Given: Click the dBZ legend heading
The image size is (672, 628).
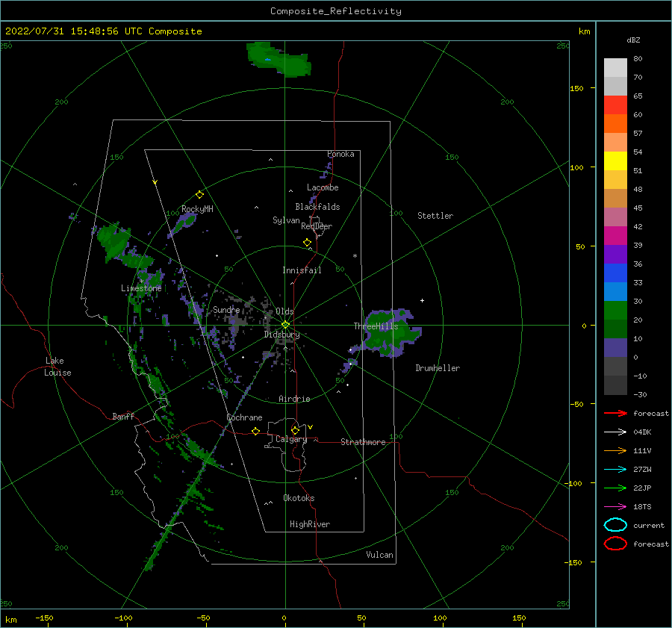Looking at the screenshot, I should click(633, 40).
